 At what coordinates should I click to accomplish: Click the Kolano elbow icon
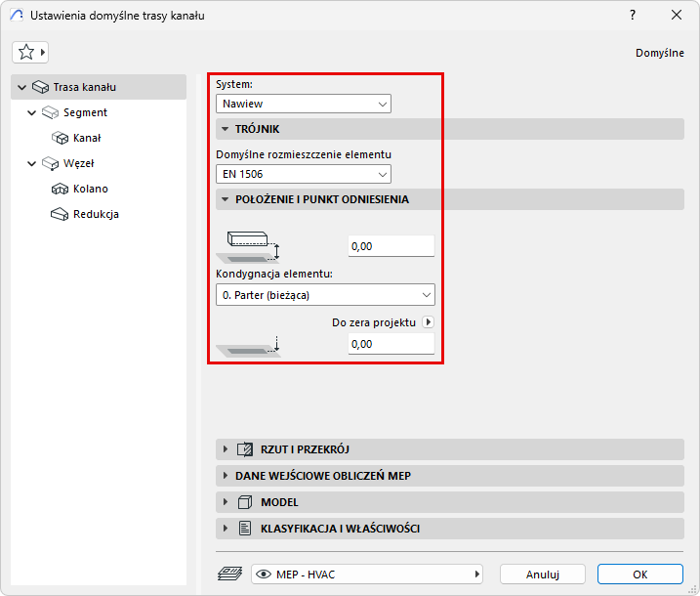point(61,189)
